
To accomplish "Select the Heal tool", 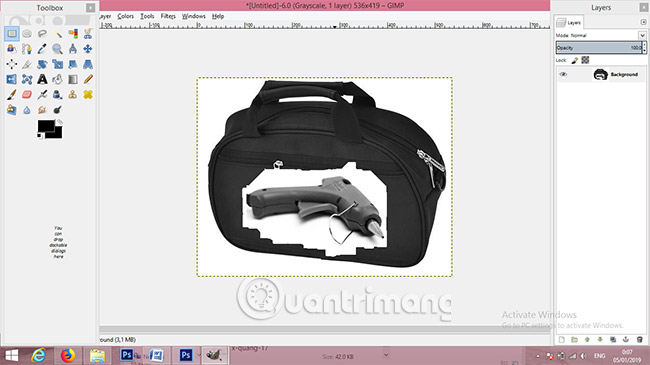I will click(88, 95).
